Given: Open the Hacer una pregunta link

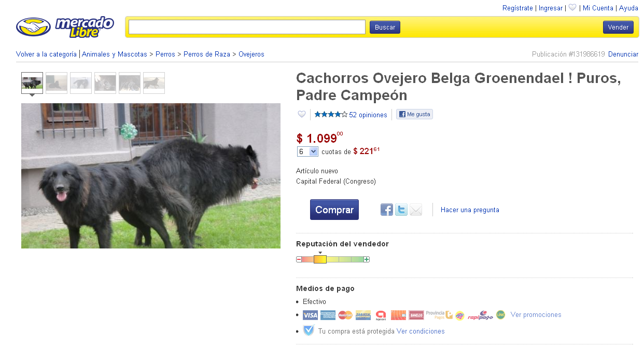Looking at the screenshot, I should (x=470, y=210).
